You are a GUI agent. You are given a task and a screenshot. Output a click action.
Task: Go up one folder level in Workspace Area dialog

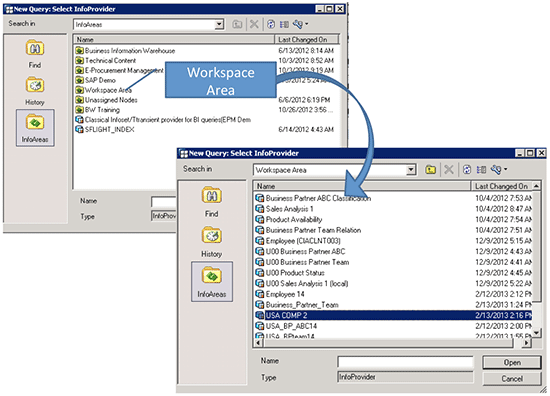430,170
